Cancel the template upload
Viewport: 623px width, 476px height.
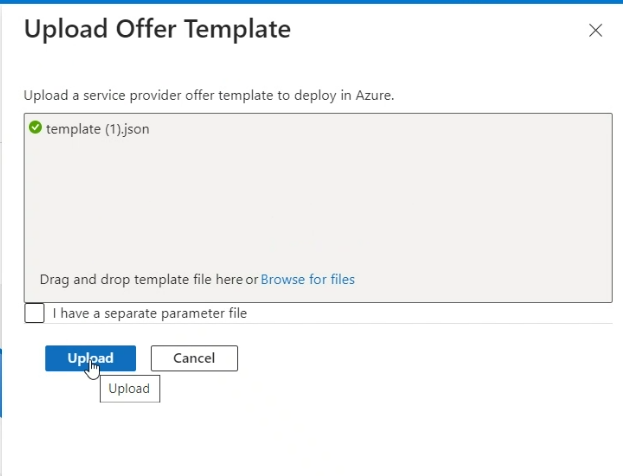point(194,358)
